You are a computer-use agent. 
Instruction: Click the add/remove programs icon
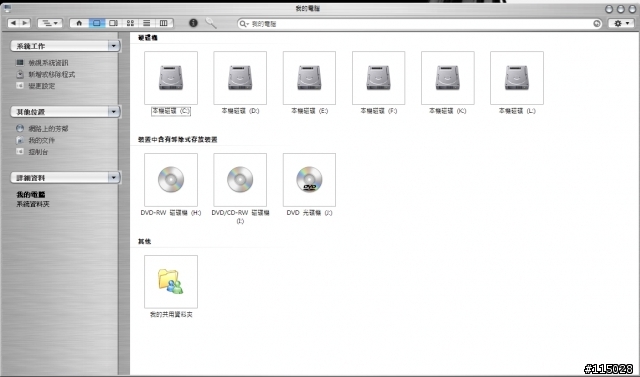pos(20,74)
